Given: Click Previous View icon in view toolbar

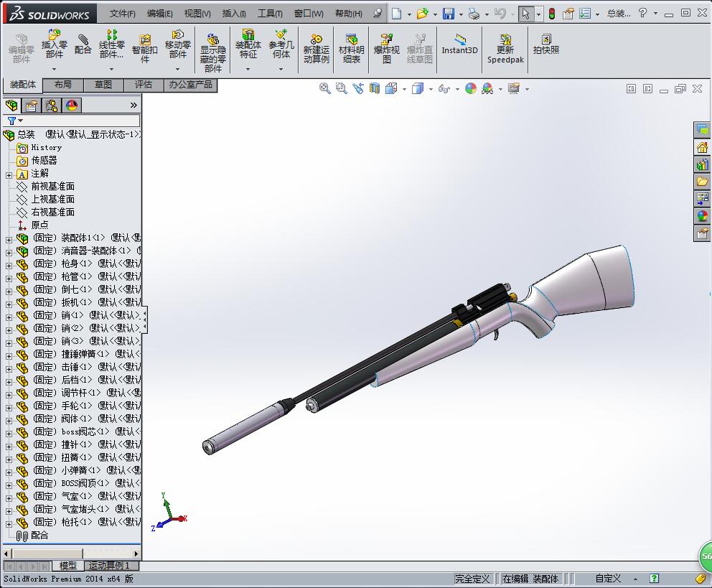Looking at the screenshot, I should 358,88.
